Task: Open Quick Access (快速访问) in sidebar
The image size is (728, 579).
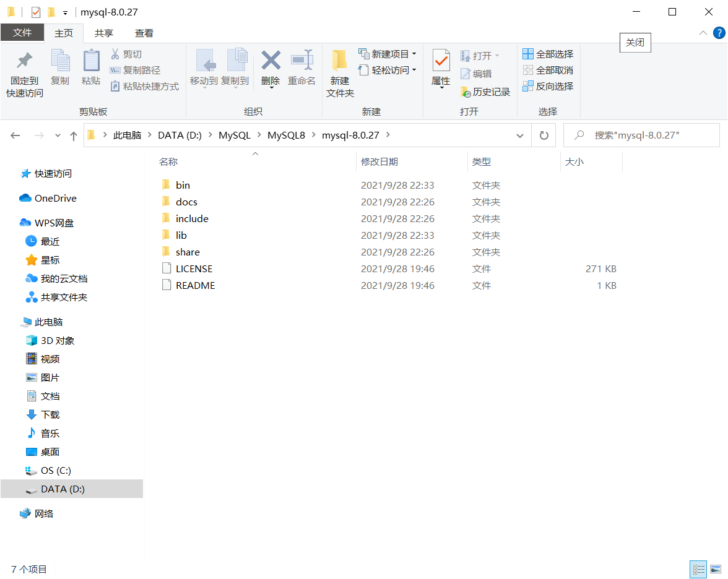Action: [x=46, y=173]
